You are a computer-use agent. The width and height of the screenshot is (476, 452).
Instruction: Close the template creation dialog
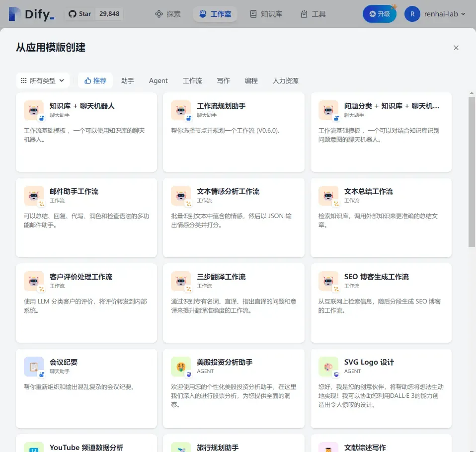coord(456,48)
